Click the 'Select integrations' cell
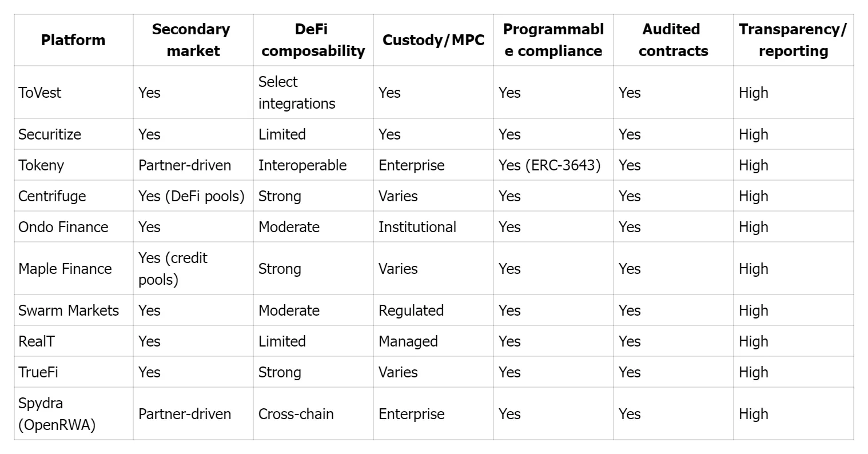This screenshot has height=454, width=868. pos(297,93)
